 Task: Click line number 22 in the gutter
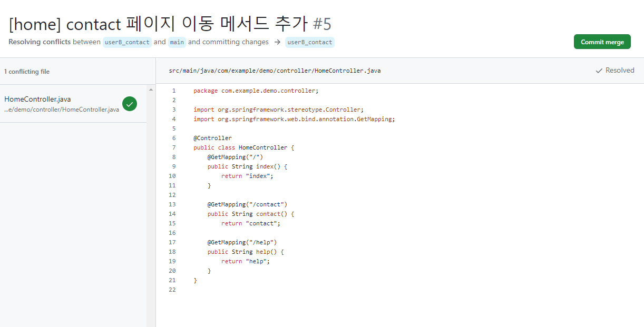coord(172,290)
